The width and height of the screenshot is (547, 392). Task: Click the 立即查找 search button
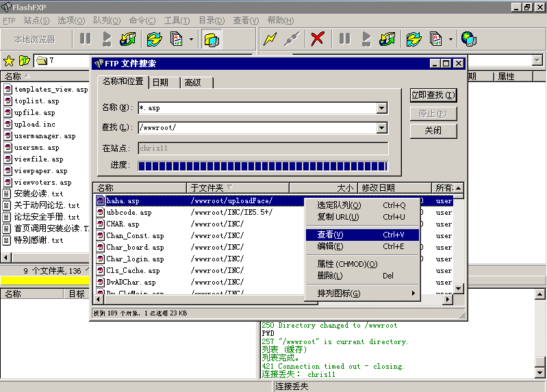tap(433, 95)
